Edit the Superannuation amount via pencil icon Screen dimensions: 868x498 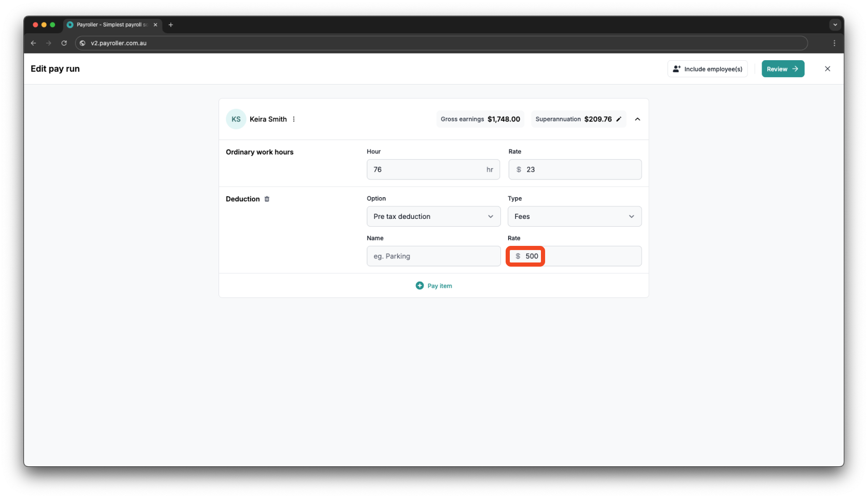tap(619, 119)
